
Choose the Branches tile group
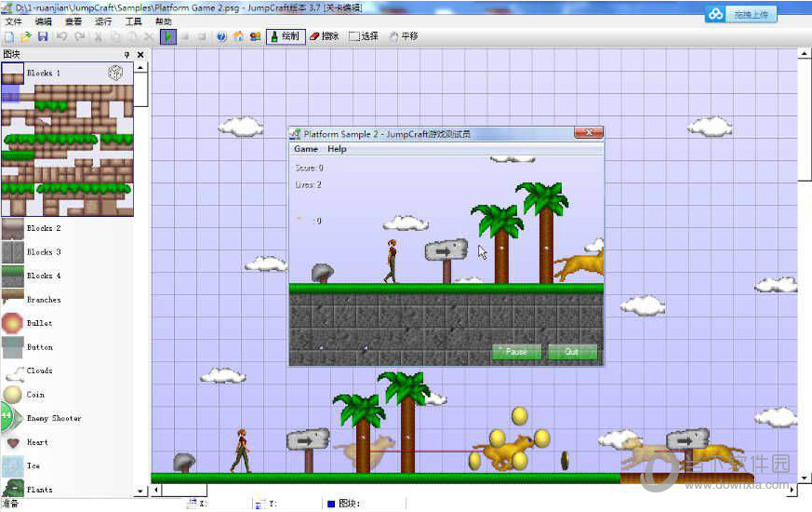[67, 300]
